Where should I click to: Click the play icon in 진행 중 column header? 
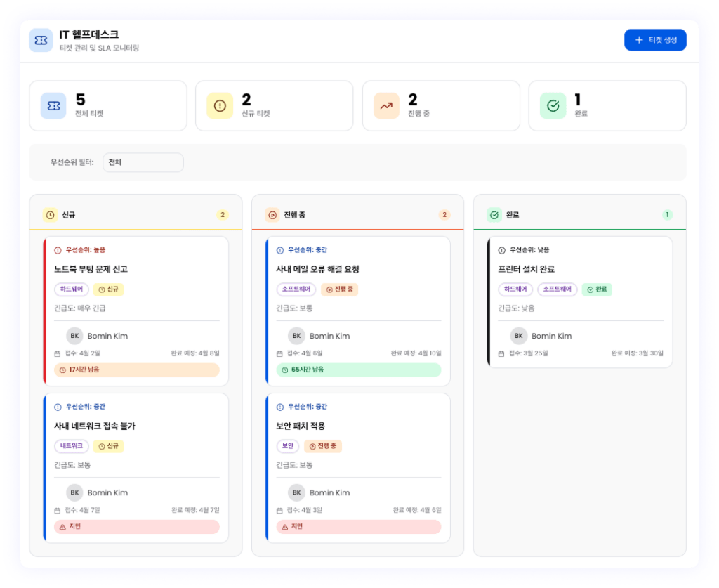tap(272, 215)
